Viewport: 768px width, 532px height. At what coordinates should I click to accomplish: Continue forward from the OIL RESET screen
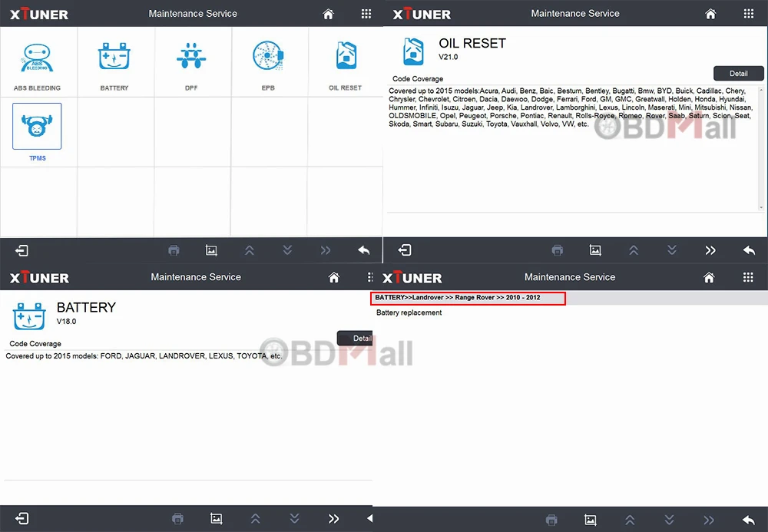click(x=710, y=250)
